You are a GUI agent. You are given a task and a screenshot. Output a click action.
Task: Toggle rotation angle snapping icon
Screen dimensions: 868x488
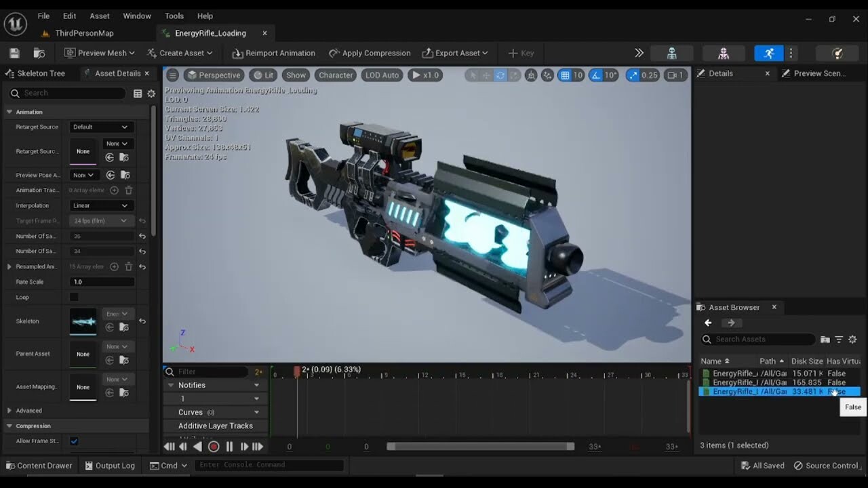point(595,75)
